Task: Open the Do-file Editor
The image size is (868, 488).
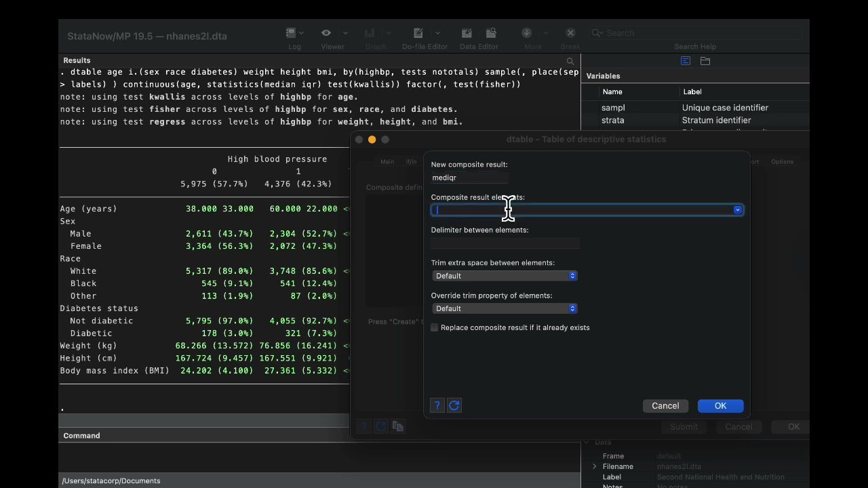Action: pos(418,33)
